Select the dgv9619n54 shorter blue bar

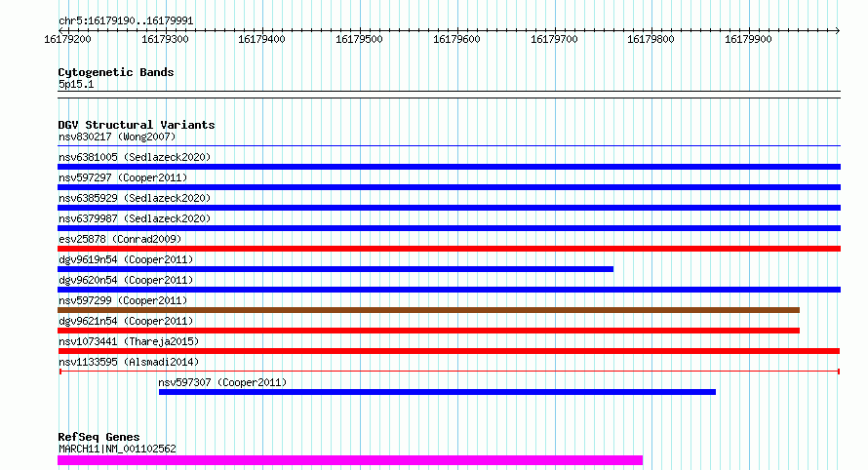point(335,269)
